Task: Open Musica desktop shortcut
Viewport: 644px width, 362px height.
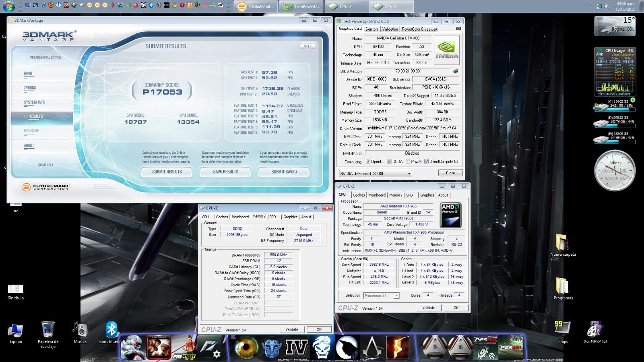Action: [x=80, y=333]
